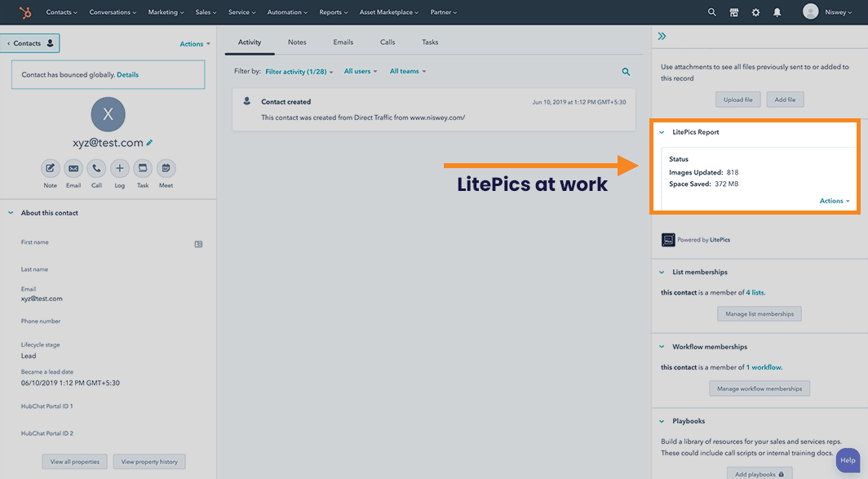Click the bounced Details link

coord(127,75)
